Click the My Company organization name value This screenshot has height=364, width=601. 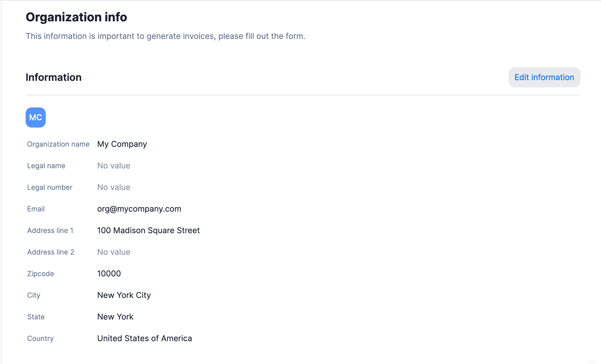(122, 144)
